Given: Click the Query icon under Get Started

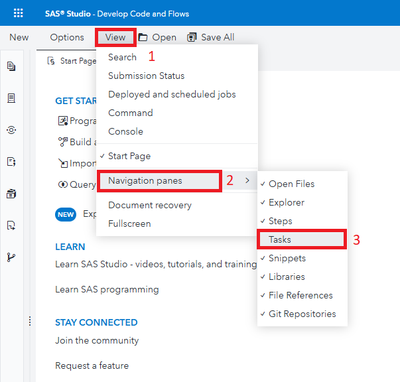Looking at the screenshot, I should coord(63,184).
